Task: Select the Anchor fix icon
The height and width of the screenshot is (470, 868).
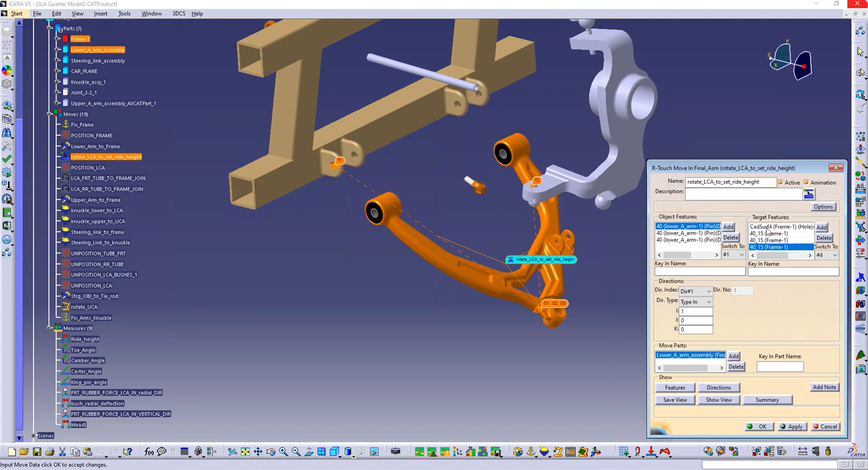Action: pos(531,452)
